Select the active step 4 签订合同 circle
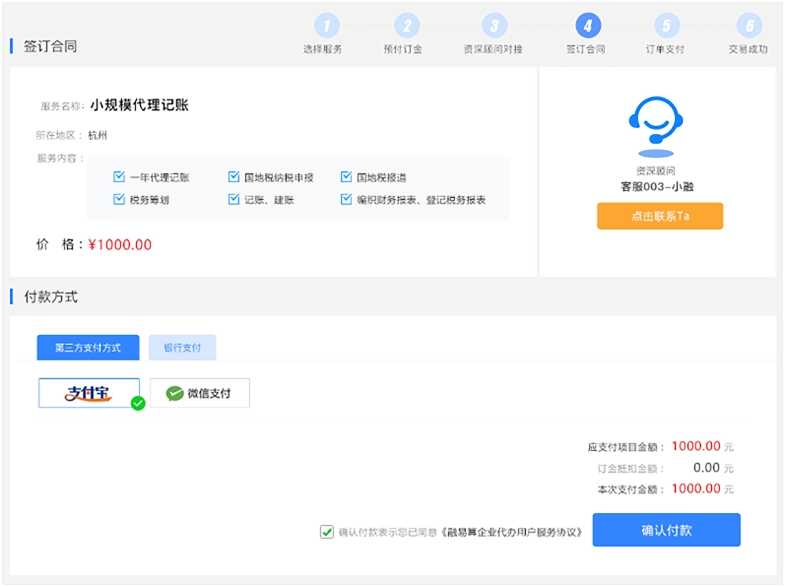785x587 pixels. pyautogui.click(x=588, y=26)
